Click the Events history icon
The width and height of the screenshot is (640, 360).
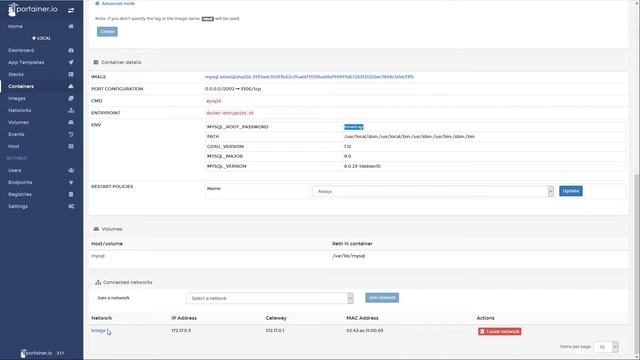[x=71, y=134]
